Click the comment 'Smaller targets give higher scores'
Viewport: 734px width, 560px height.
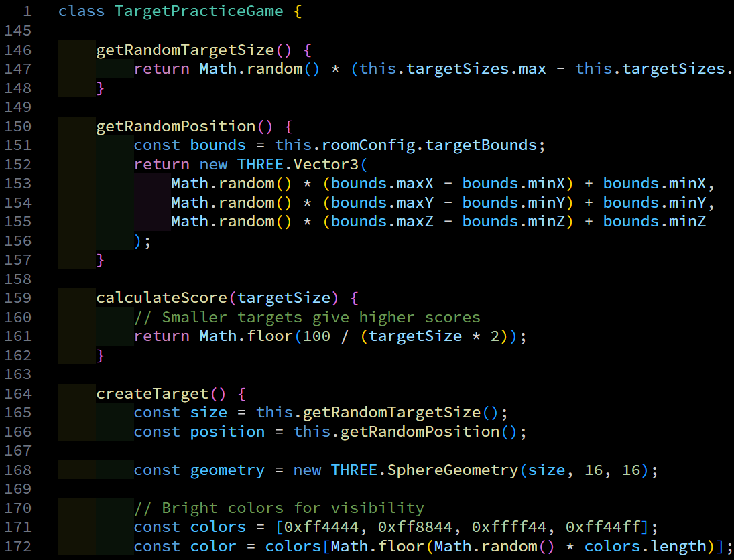pyautogui.click(x=307, y=318)
